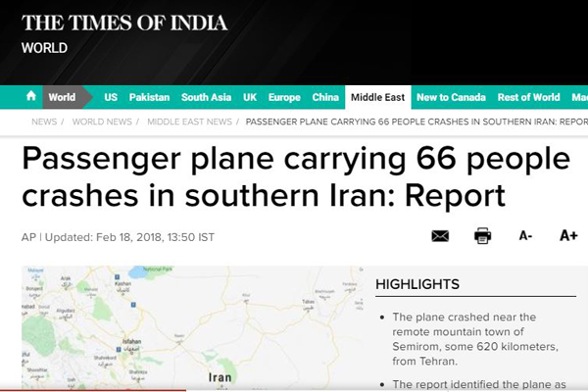Click the WORLD NEWS breadcrumb link
Image resolution: width=588 pixels, height=392 pixels.
point(102,122)
